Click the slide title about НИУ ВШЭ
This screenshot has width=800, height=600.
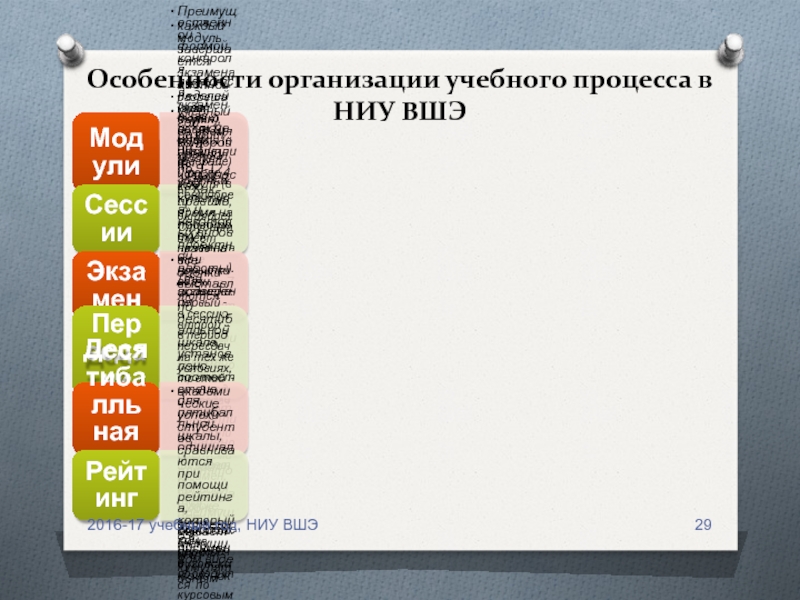tap(399, 95)
